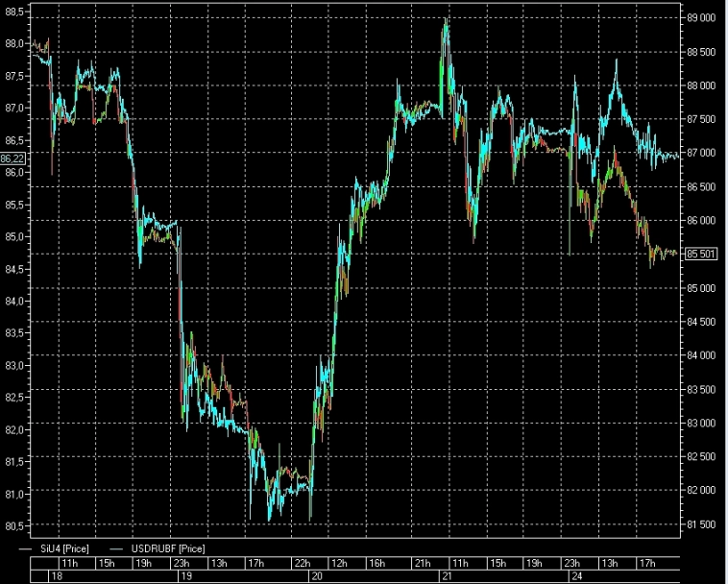Click the 88,0 left axis label
This screenshot has height=584, width=728.
click(x=14, y=43)
